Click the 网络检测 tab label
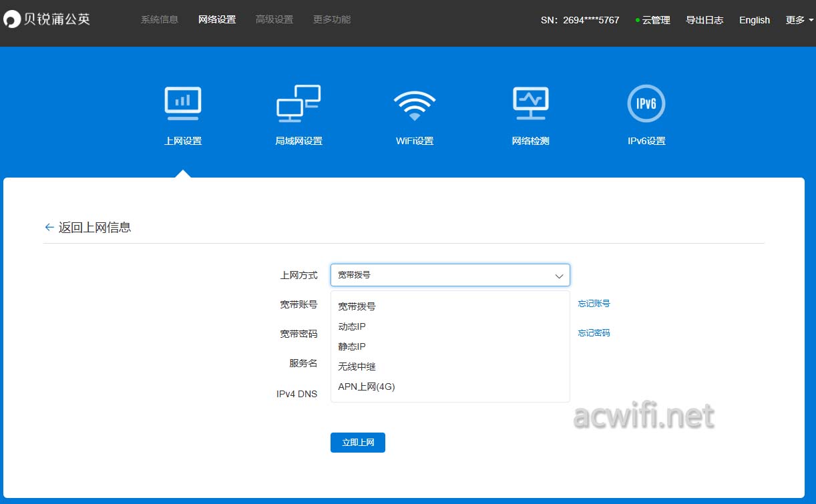Screen dimensions: 816x504 coord(531,142)
